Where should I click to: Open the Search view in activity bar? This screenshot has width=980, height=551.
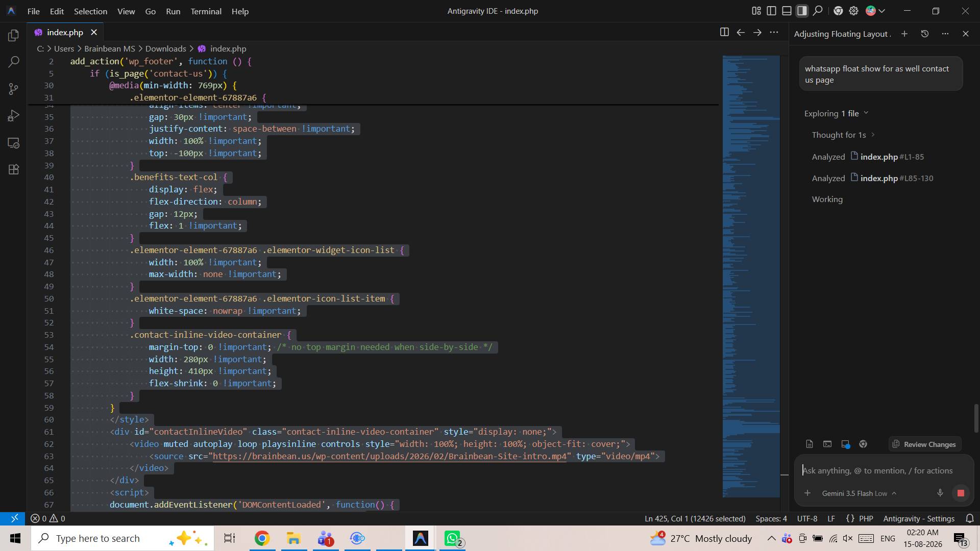pyautogui.click(x=14, y=62)
